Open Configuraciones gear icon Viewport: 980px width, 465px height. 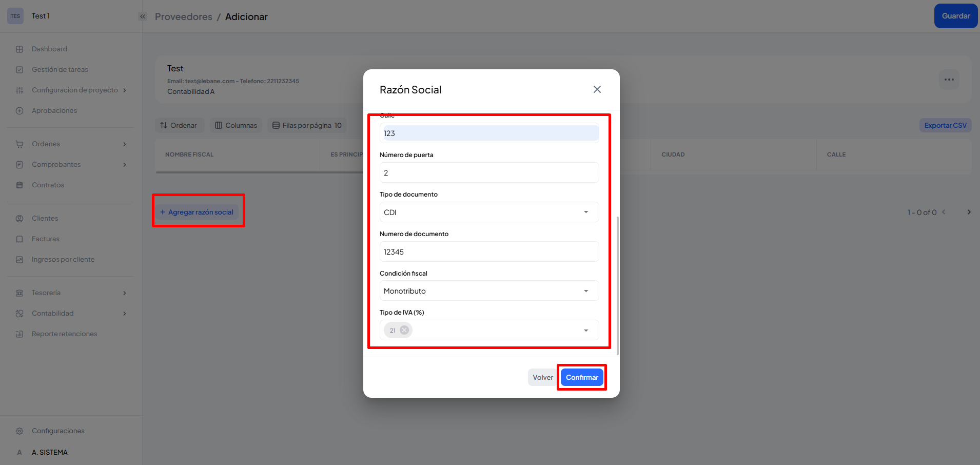[19, 431]
